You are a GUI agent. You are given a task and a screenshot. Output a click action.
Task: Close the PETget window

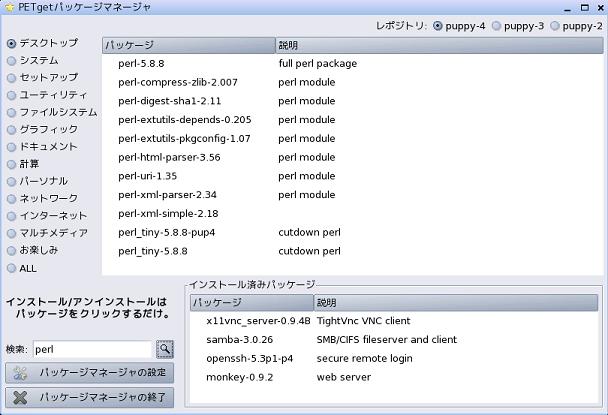pyautogui.click(x=600, y=7)
